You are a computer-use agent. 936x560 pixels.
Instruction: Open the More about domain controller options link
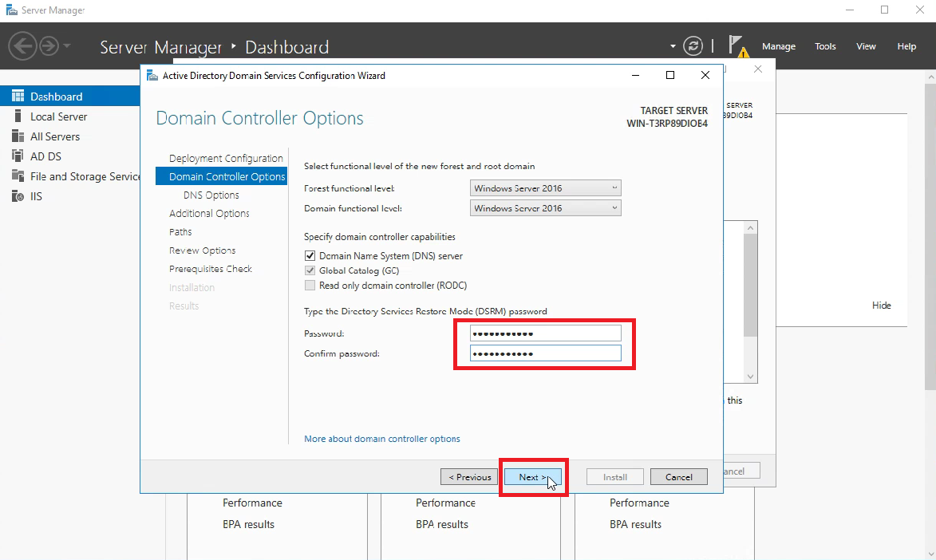click(x=382, y=438)
